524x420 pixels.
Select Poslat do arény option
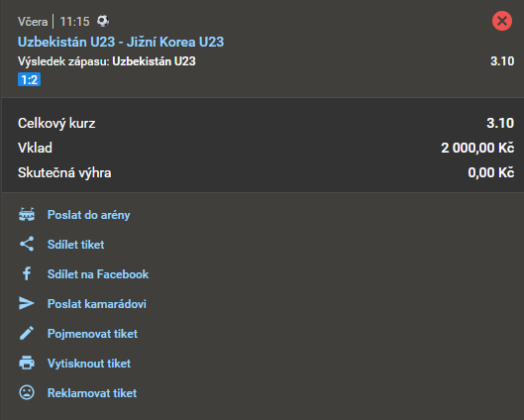pyautogui.click(x=88, y=215)
